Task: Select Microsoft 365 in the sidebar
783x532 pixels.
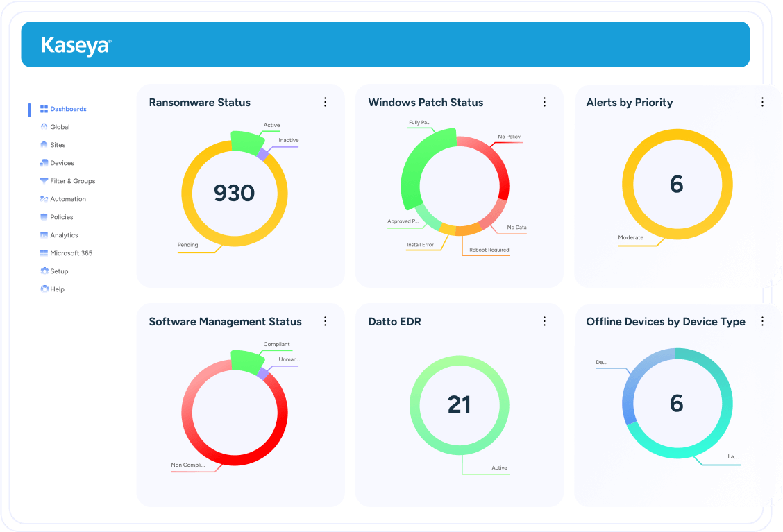Action: tap(71, 253)
